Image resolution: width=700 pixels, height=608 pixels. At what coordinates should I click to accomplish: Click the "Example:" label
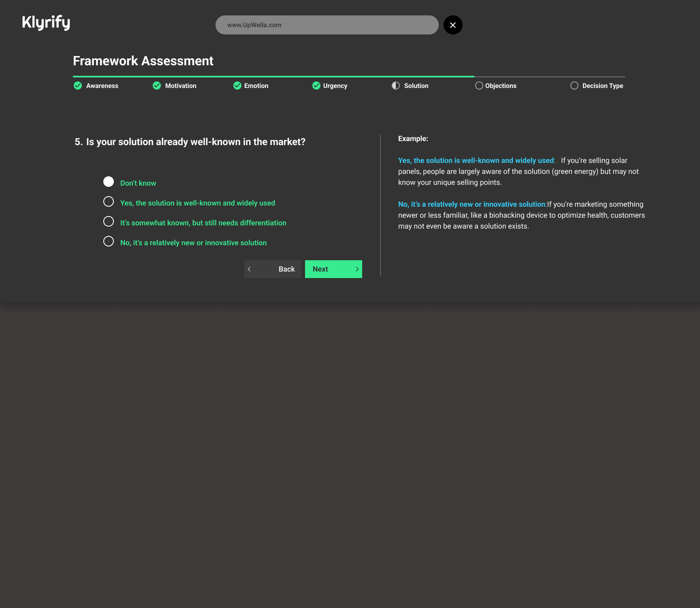413,139
